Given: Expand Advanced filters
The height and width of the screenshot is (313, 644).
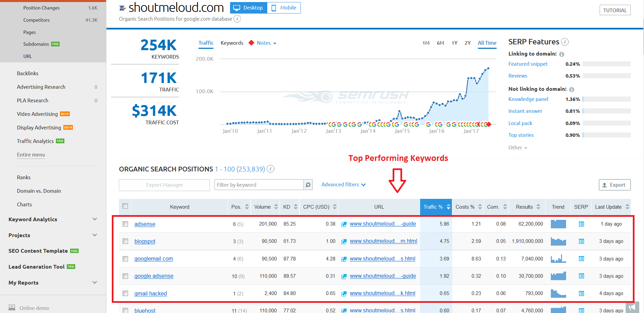Looking at the screenshot, I should (x=344, y=185).
